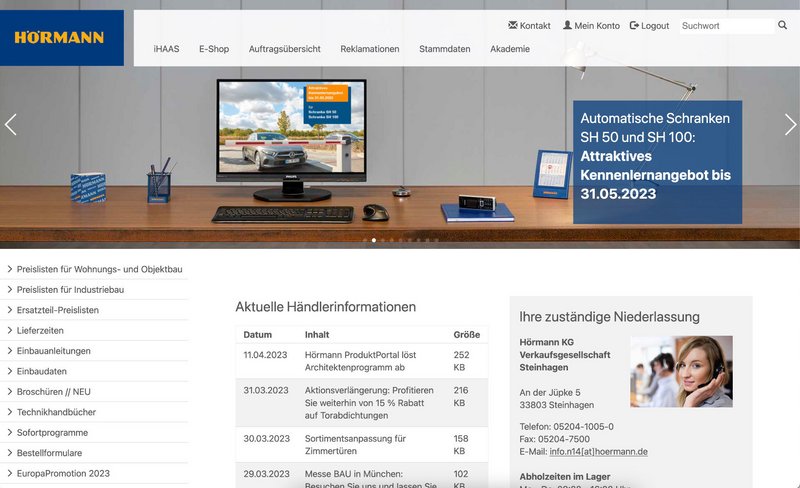Open Auftragsübersicht menu item
This screenshot has width=800, height=488.
pos(285,49)
